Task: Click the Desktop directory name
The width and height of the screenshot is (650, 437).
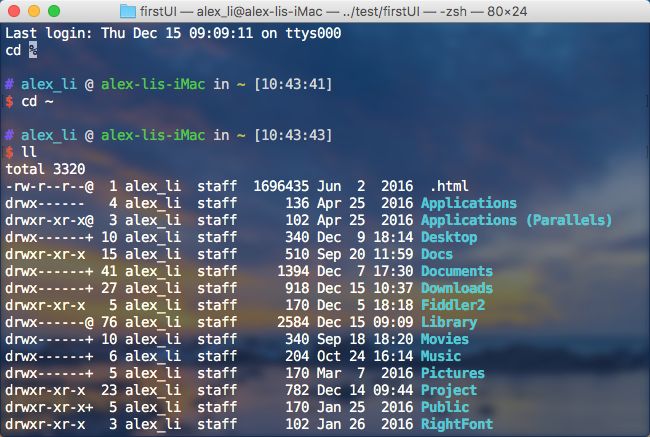Action: click(x=449, y=237)
